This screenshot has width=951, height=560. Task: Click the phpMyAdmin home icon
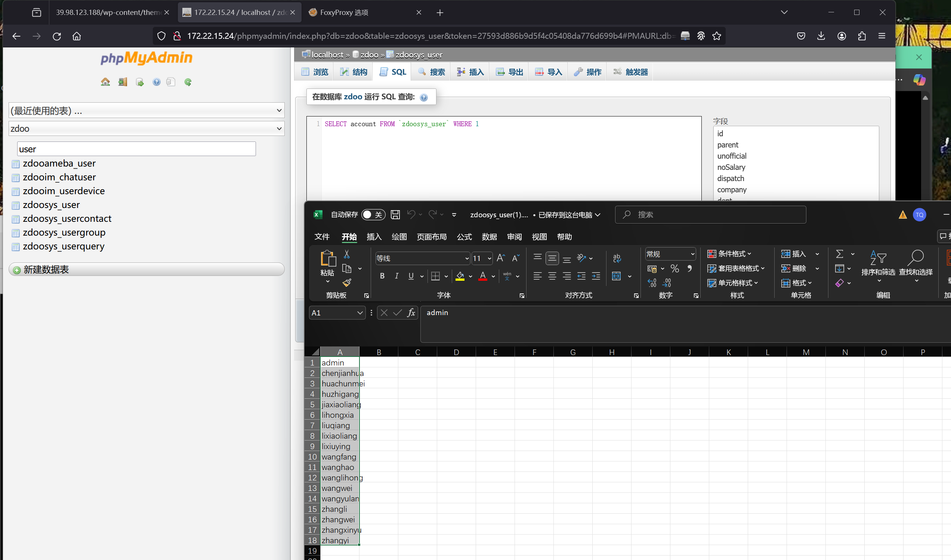(105, 82)
